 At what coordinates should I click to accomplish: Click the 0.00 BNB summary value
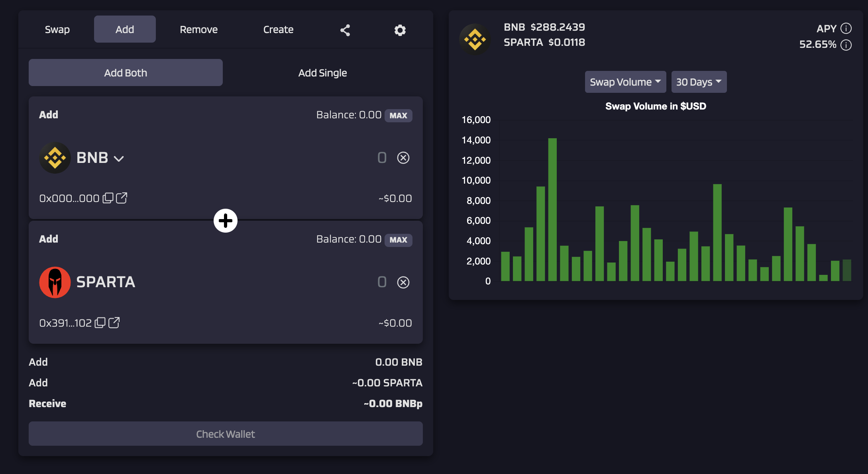pyautogui.click(x=399, y=362)
